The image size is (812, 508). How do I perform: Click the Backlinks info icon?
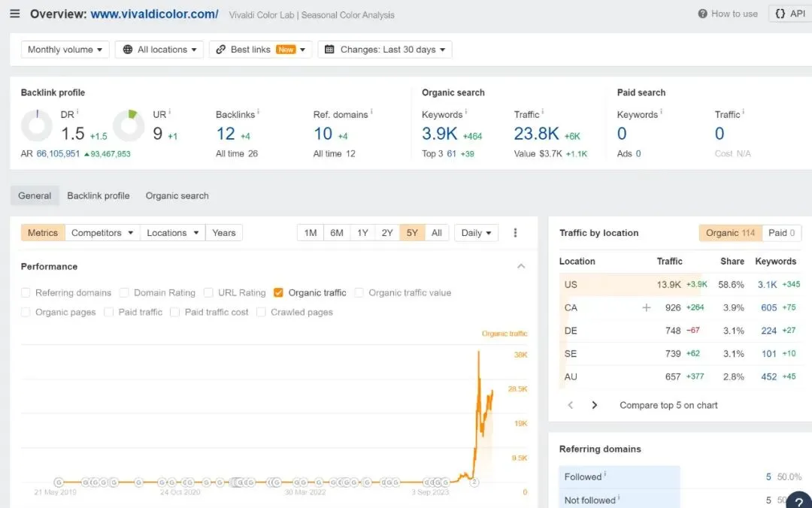point(259,111)
